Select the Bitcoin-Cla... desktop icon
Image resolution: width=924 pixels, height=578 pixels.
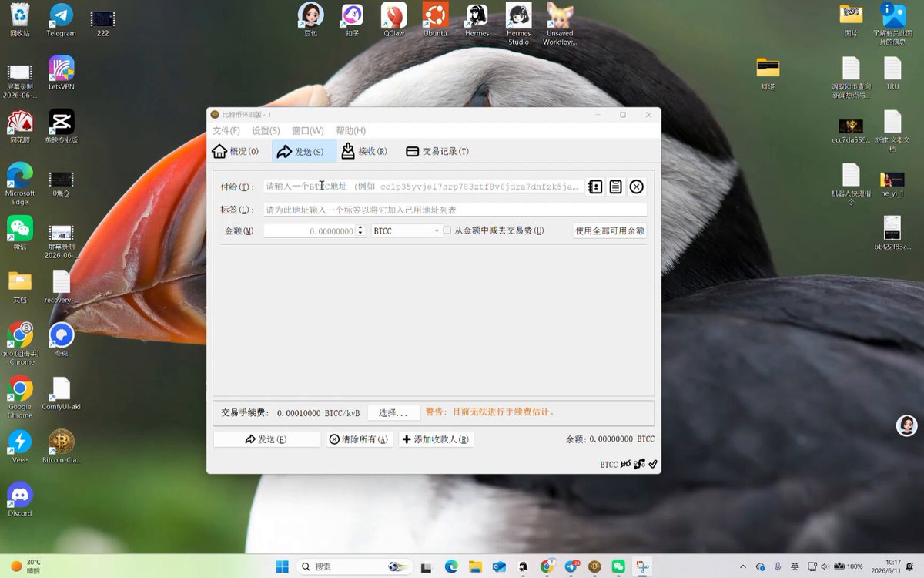(61, 446)
